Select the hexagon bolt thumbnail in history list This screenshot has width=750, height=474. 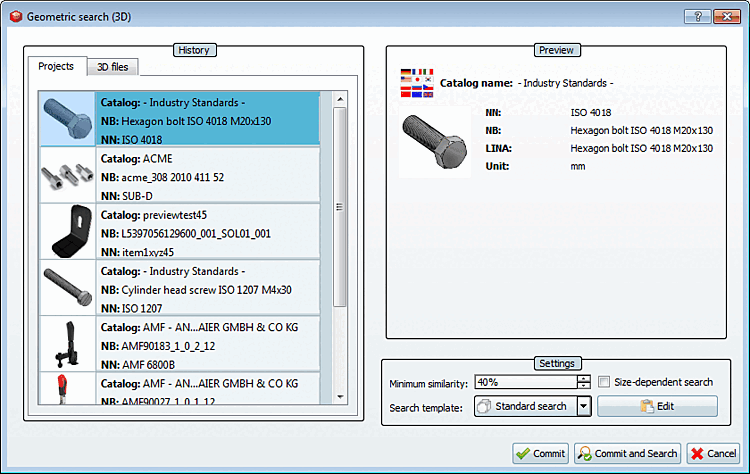67,119
